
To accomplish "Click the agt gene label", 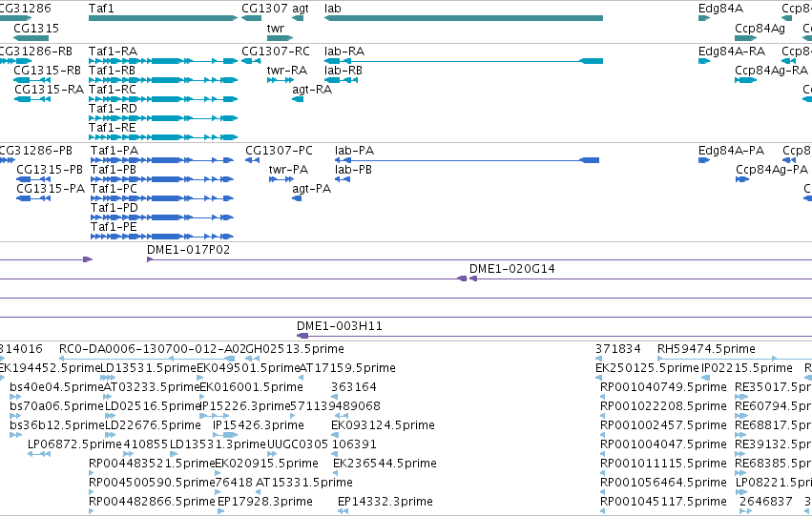I will pos(301,9).
